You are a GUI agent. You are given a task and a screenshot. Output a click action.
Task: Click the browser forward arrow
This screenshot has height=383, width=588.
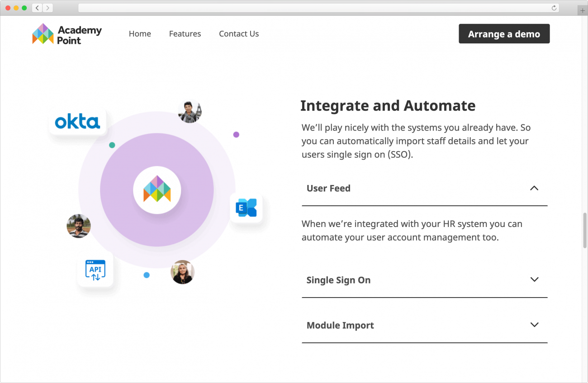point(47,8)
